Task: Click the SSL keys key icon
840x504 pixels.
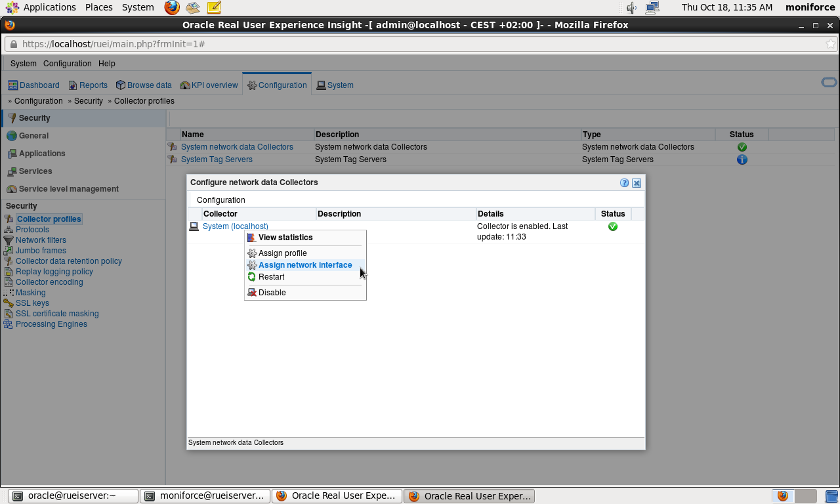Action: (x=9, y=303)
